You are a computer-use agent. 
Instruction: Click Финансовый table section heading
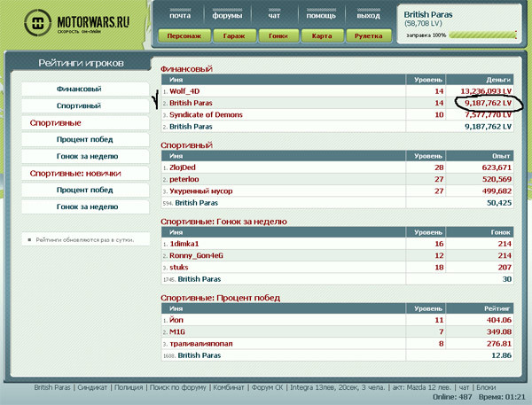(186, 69)
